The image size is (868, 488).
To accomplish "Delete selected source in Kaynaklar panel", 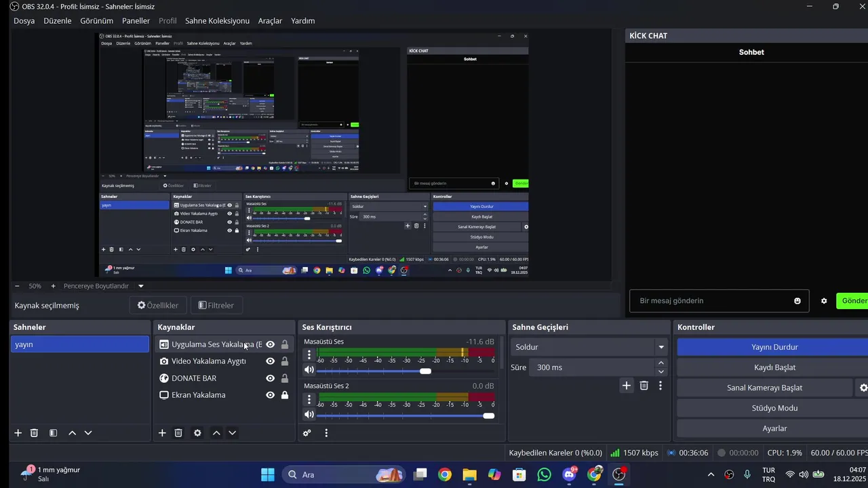I will pyautogui.click(x=178, y=433).
